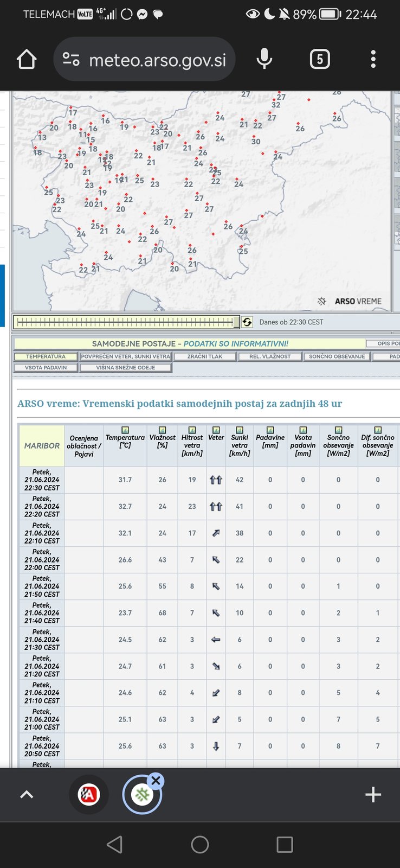Screen dimensions: 400x868
Task: Click the Danes ob 22:30 CEST label
Action: (x=291, y=322)
